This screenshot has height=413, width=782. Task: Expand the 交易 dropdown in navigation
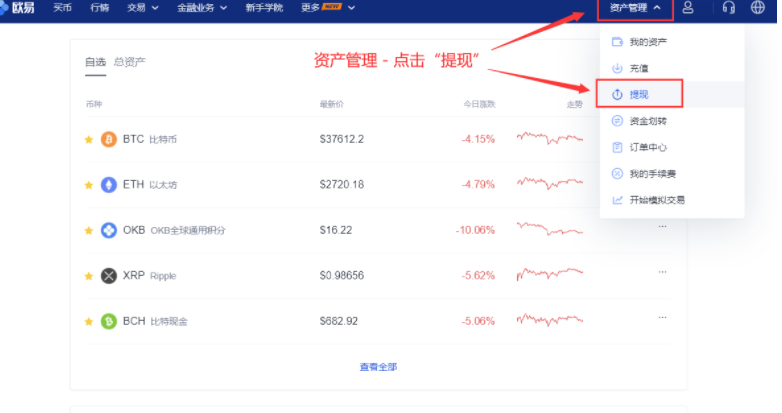pos(143,8)
